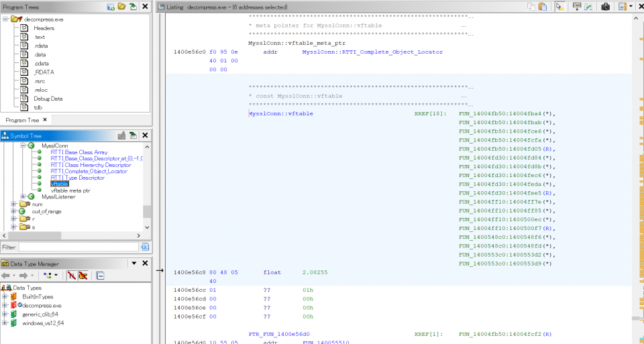Open the browser field formatter icon in the Listing toolbar
The image size is (644, 344).
click(x=577, y=7)
